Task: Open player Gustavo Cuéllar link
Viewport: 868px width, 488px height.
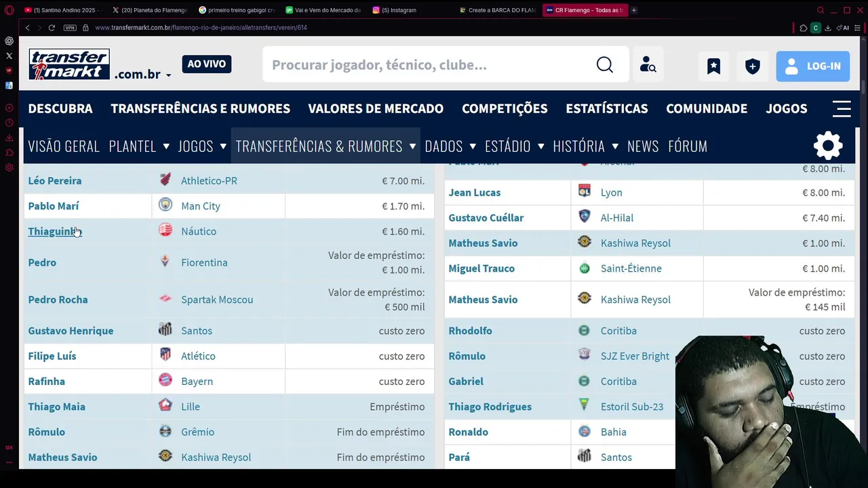Action: pos(486,218)
